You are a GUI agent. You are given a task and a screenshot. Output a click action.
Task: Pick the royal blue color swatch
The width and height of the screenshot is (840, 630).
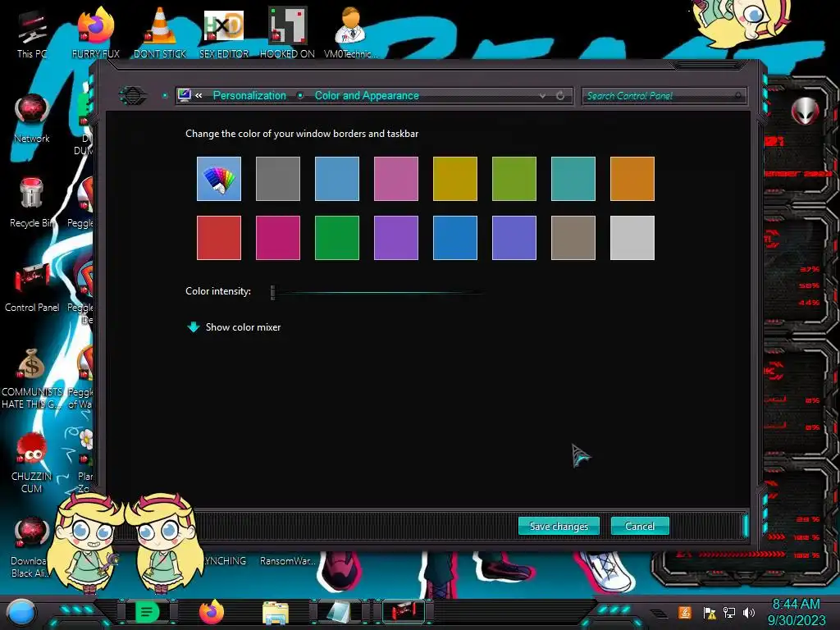[454, 238]
